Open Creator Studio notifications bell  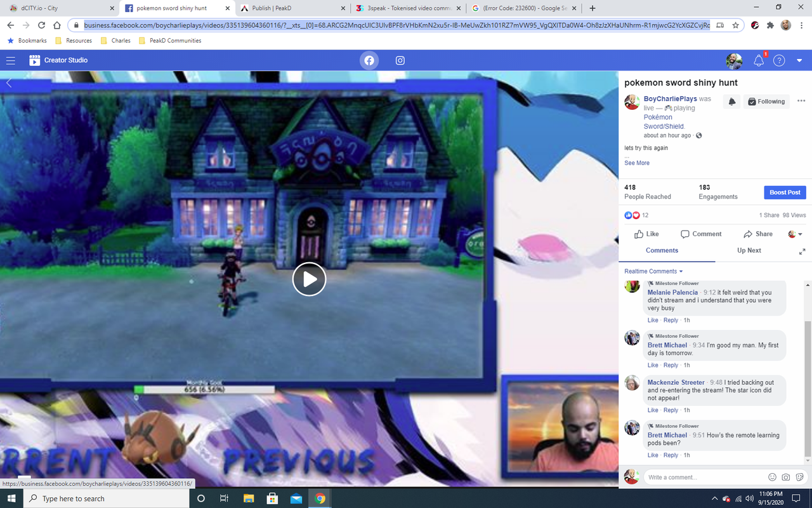click(759, 60)
